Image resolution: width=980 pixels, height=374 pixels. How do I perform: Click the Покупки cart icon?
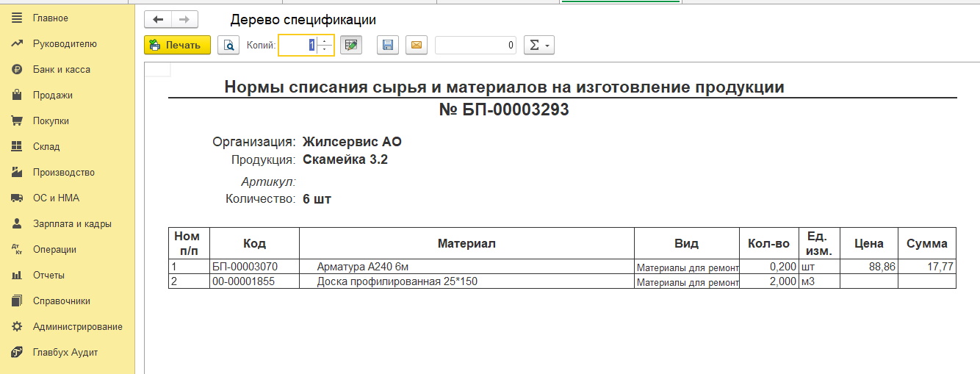[x=17, y=121]
